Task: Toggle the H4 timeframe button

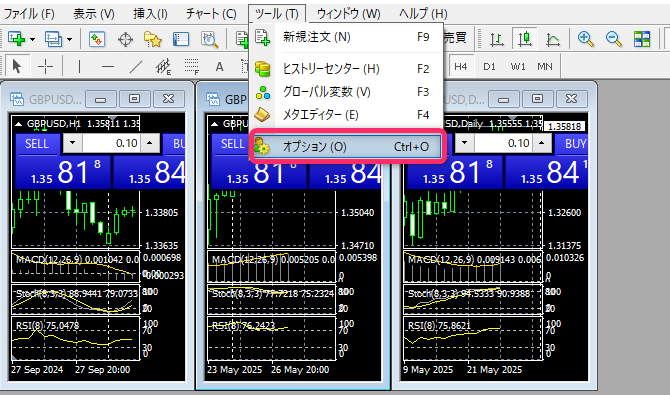Action: click(x=461, y=66)
